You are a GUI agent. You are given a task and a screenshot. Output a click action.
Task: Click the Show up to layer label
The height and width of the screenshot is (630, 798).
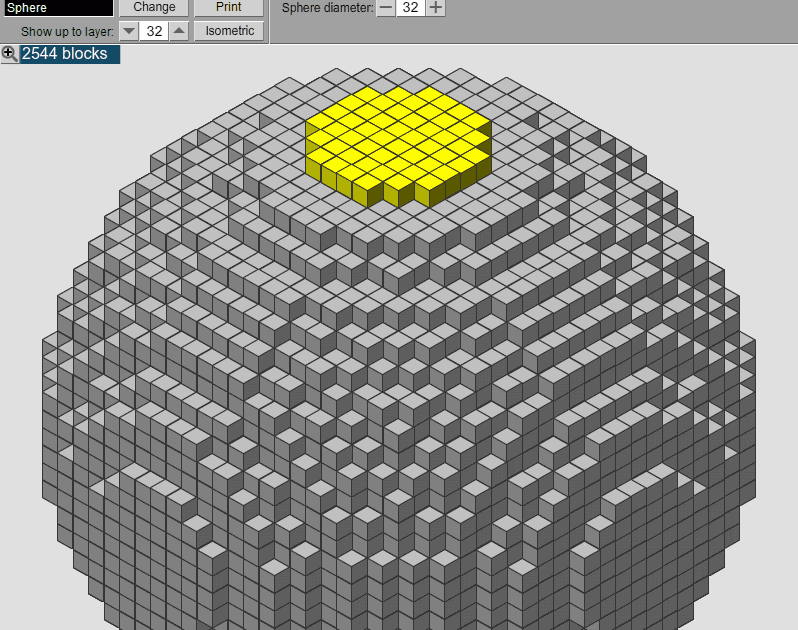(67, 32)
